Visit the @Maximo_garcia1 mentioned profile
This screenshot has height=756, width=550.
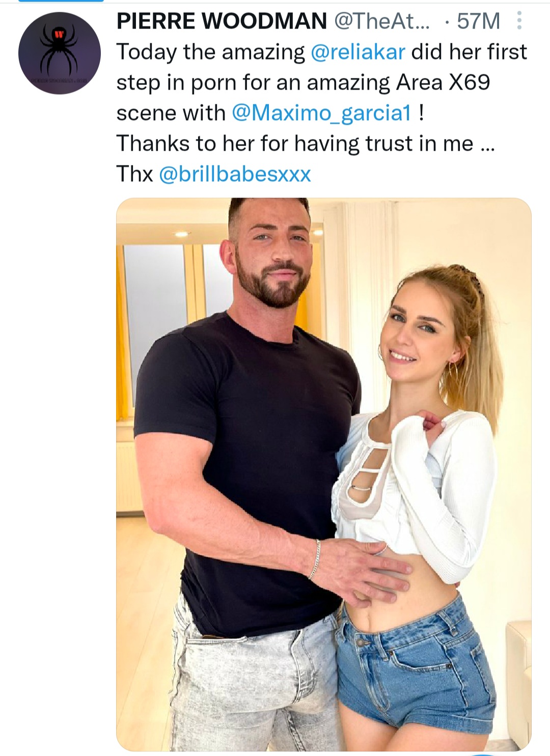321,113
